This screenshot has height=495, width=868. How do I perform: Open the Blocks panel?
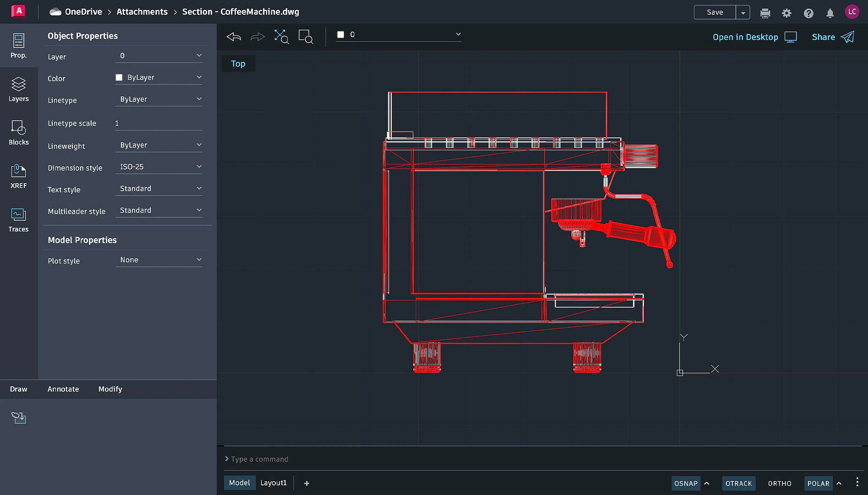coord(19,133)
